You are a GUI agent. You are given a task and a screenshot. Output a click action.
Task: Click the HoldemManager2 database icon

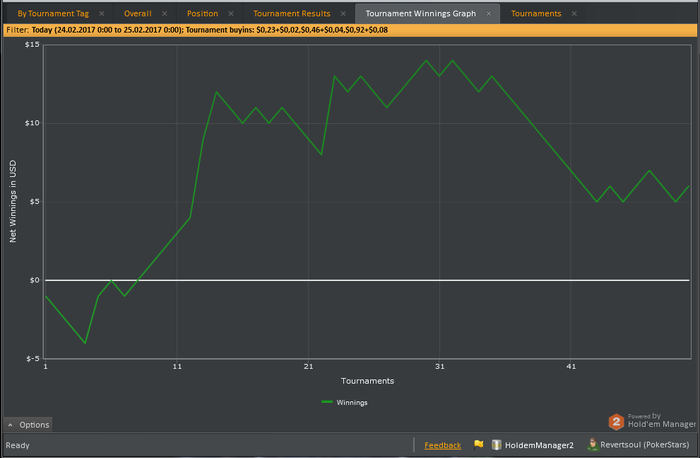click(496, 445)
